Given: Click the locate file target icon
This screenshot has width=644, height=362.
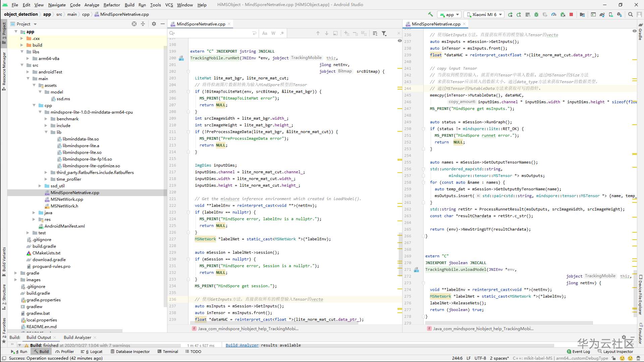Looking at the screenshot, I should [134, 24].
